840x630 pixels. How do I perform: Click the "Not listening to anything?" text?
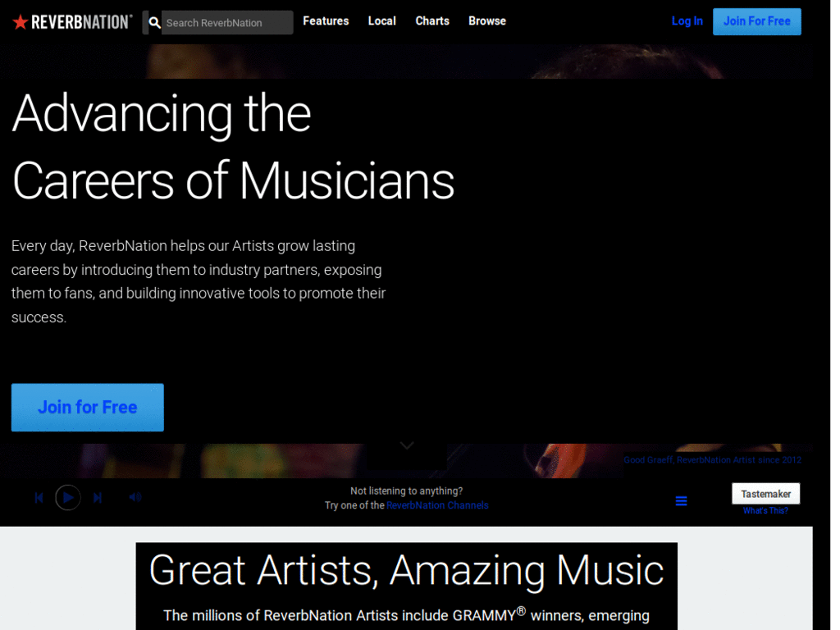pyautogui.click(x=406, y=491)
